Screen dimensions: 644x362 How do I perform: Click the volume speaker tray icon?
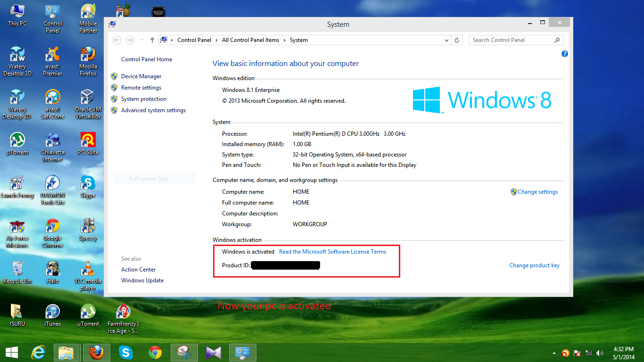point(600,353)
